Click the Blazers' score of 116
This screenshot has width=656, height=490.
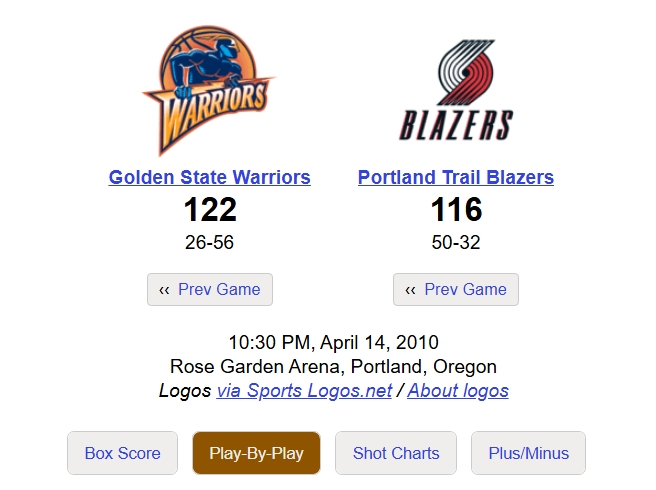[x=456, y=210]
